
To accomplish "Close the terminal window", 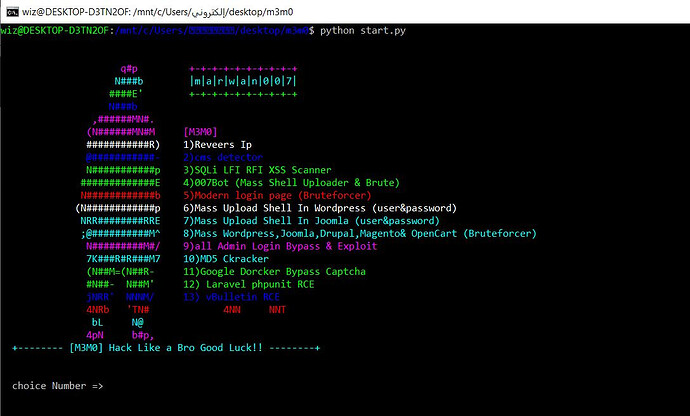I will coord(668,10).
